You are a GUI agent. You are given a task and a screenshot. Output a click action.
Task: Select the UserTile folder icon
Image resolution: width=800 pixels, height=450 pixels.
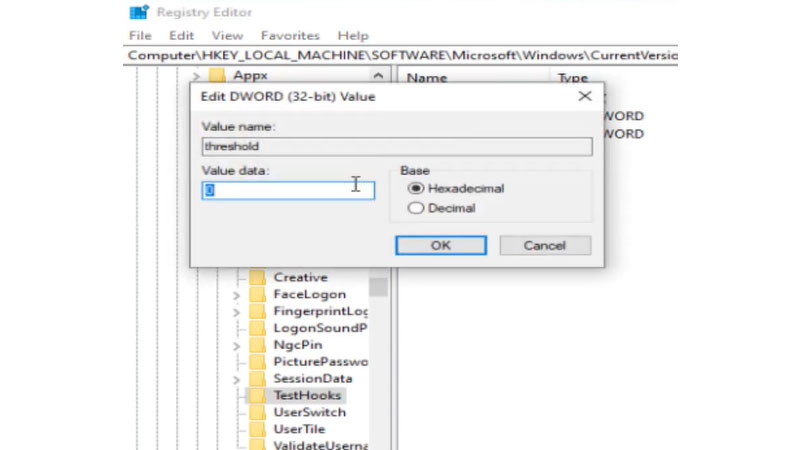(x=258, y=429)
